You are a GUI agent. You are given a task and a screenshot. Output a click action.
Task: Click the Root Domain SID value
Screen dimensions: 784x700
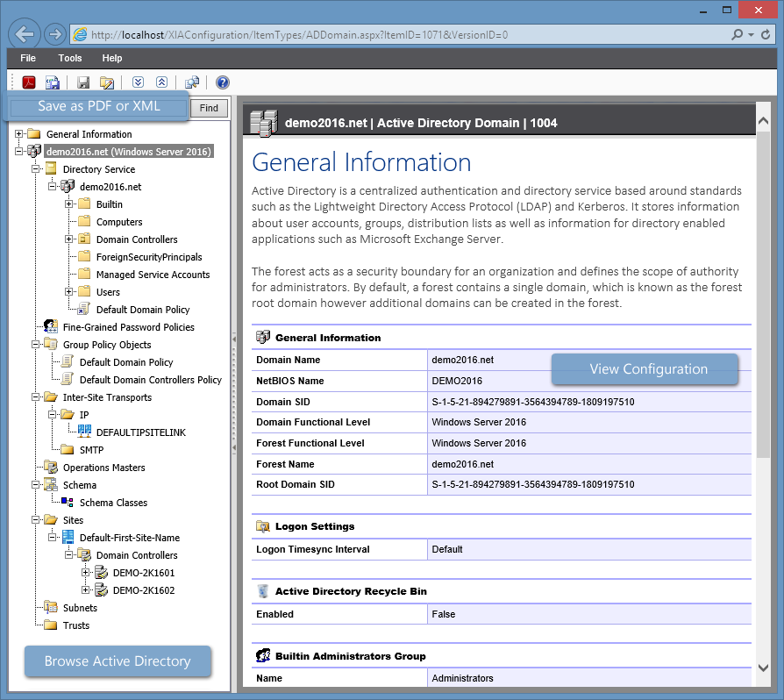pyautogui.click(x=533, y=484)
